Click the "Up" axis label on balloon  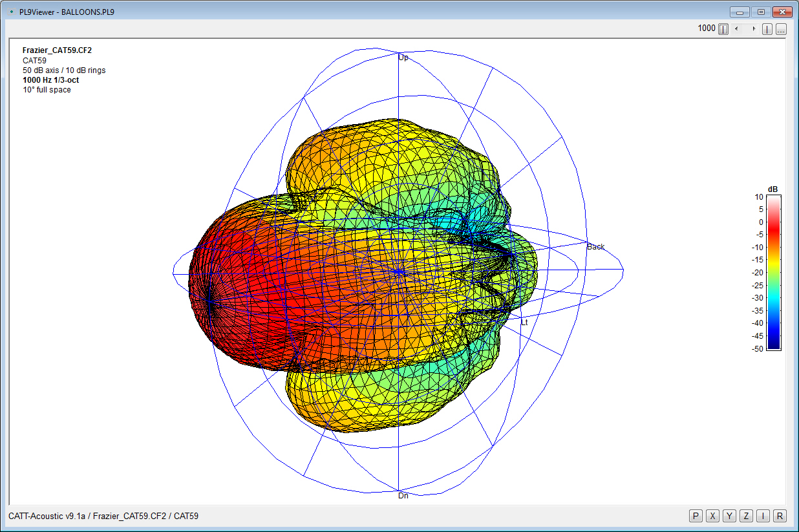tap(403, 58)
